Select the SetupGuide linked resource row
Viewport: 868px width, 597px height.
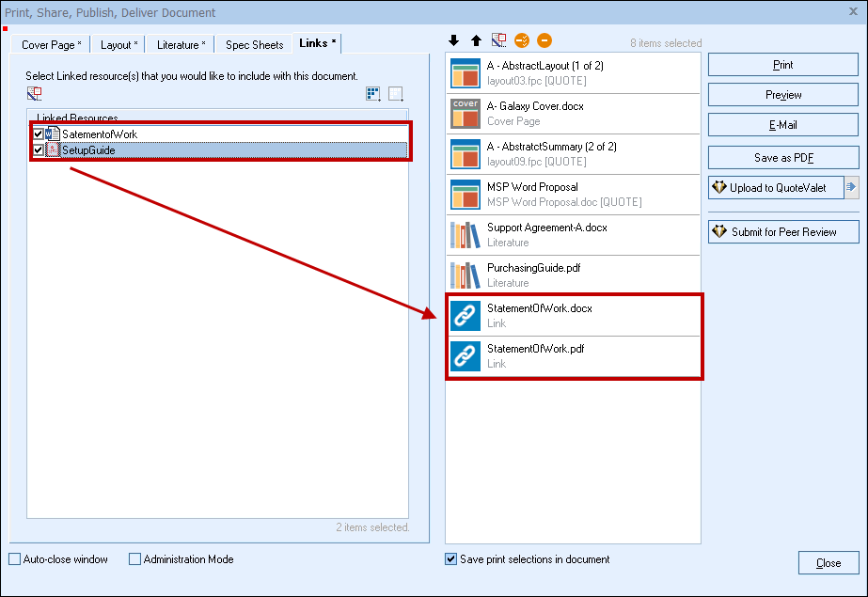(219, 149)
